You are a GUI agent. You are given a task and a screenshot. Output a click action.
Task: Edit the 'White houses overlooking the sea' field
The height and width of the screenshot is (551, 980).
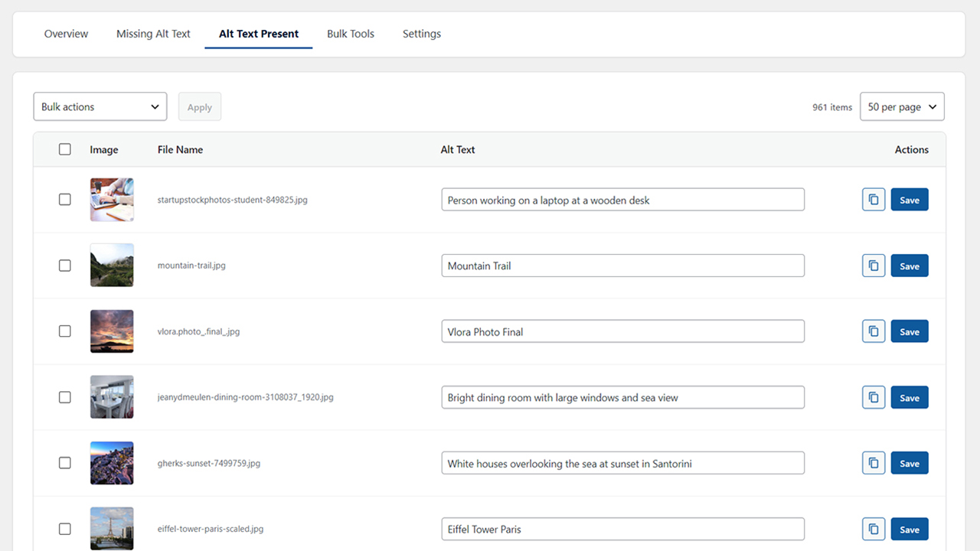[623, 463]
